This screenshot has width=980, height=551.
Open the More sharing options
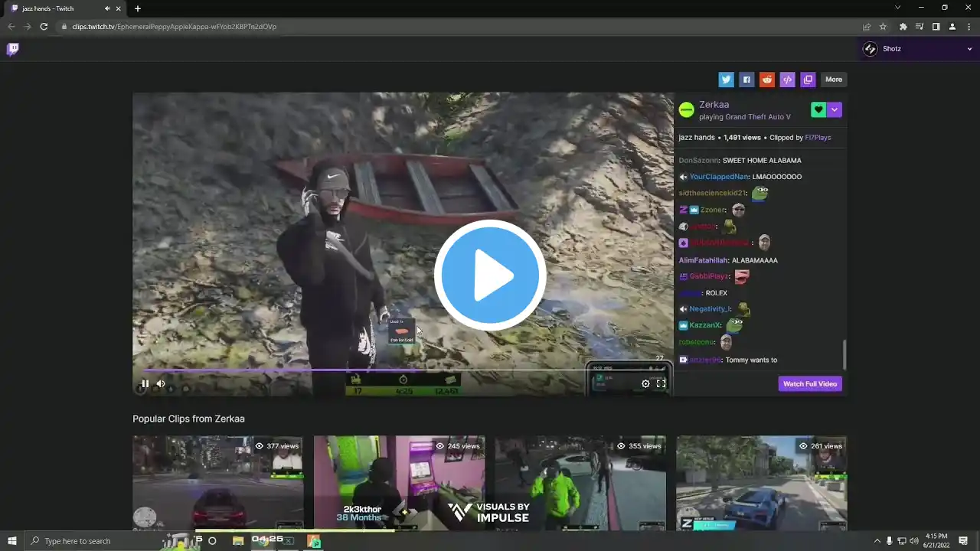[834, 80]
